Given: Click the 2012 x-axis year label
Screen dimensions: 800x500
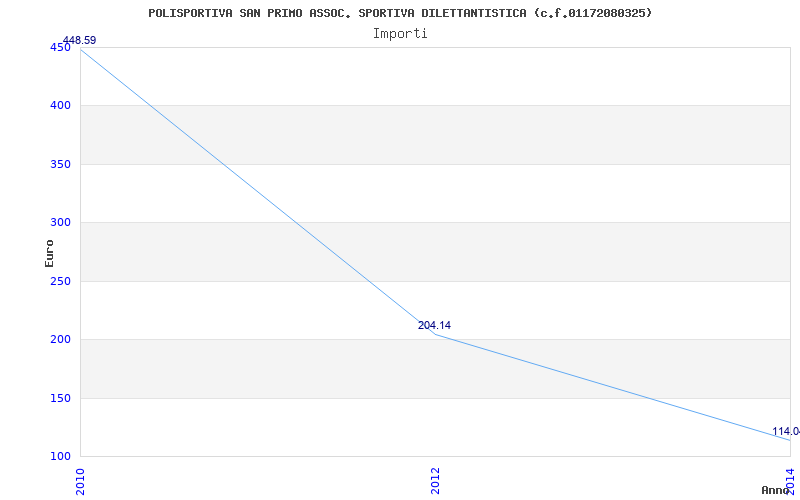Looking at the screenshot, I should 435,481.
